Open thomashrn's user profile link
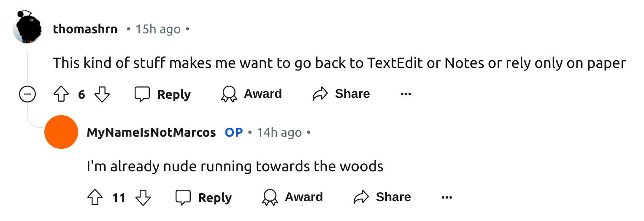The image size is (644, 221). pos(85,30)
